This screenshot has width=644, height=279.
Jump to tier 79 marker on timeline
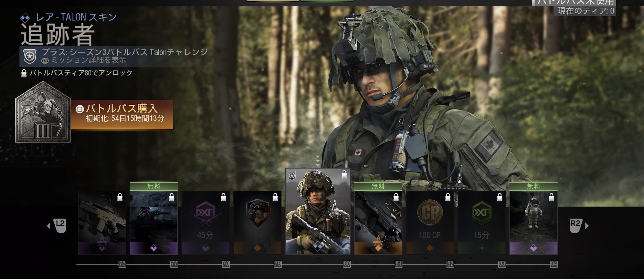(x=278, y=264)
